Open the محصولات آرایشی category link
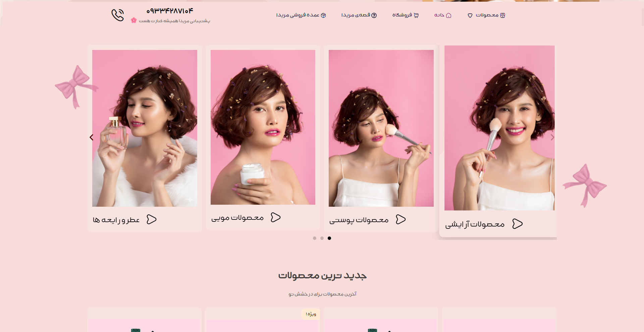The image size is (644, 332). [475, 224]
